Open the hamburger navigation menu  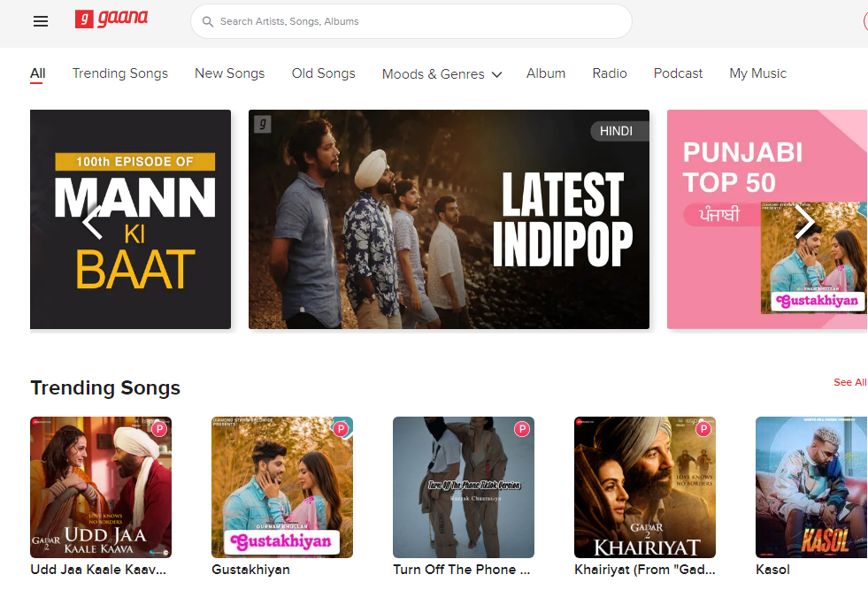[x=40, y=21]
